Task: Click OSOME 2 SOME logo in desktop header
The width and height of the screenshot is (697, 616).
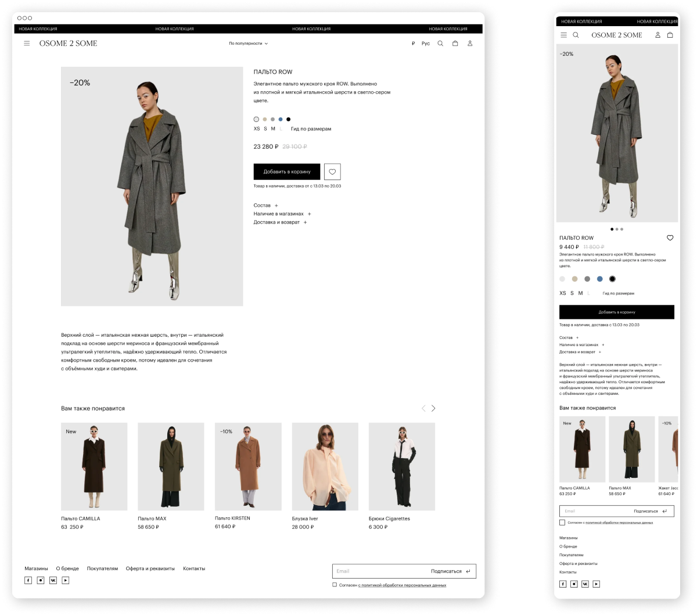Action: [69, 44]
